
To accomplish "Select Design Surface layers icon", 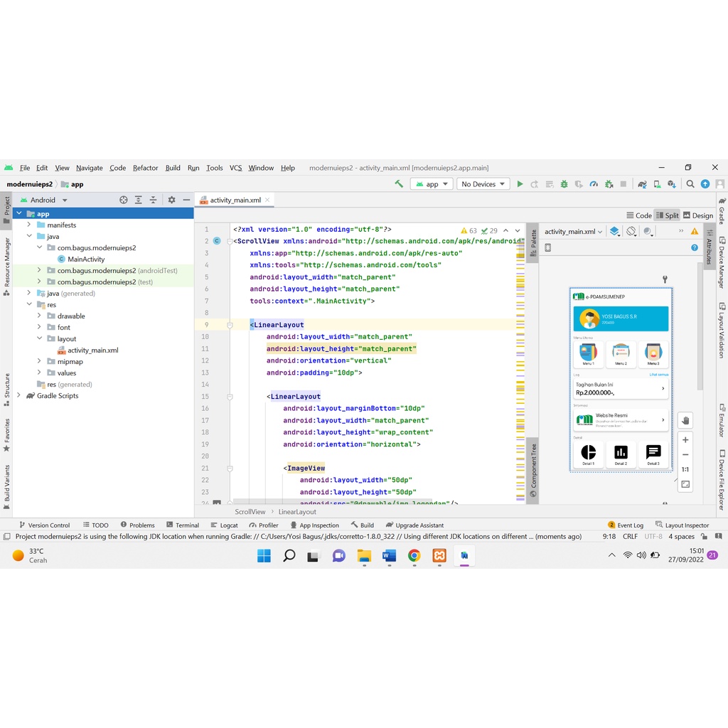I will pyautogui.click(x=615, y=231).
